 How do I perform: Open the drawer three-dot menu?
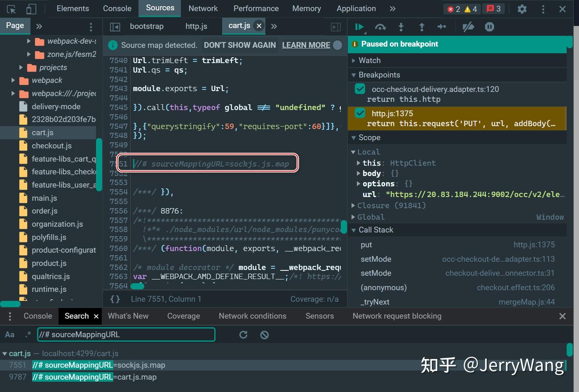tap(10, 316)
